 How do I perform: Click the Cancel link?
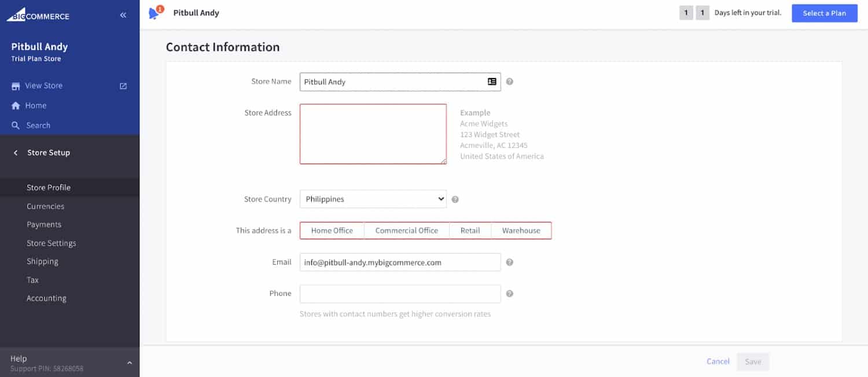pyautogui.click(x=718, y=361)
